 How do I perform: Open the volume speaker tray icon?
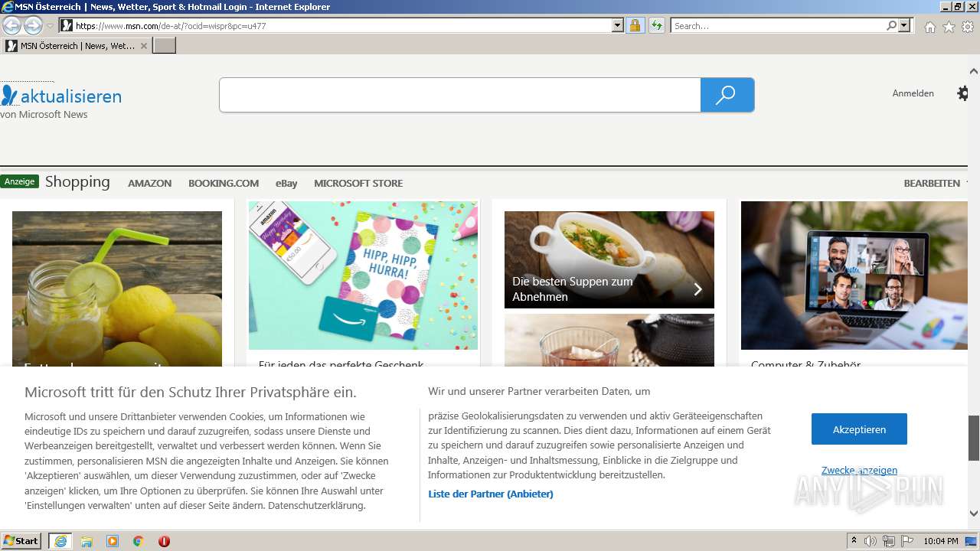[x=871, y=541]
